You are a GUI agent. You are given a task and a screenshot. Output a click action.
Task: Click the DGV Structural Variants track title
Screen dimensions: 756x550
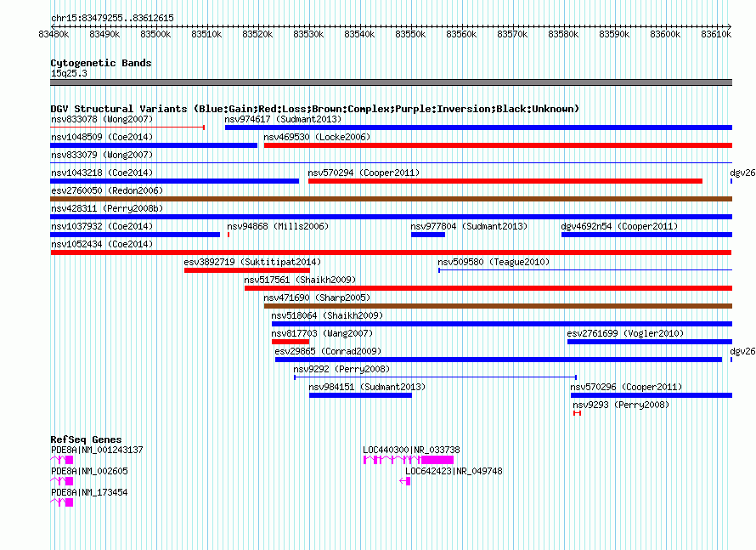315,109
